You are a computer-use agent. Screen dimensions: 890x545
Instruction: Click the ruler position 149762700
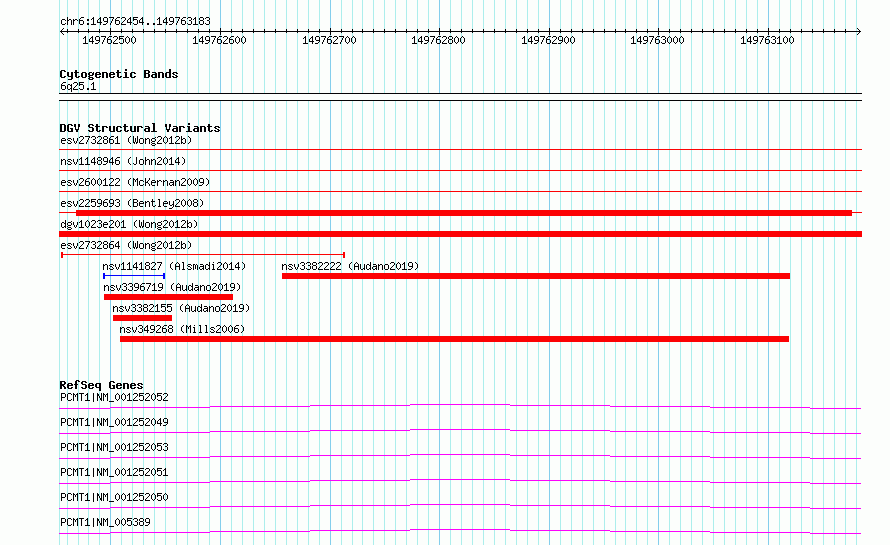click(329, 40)
